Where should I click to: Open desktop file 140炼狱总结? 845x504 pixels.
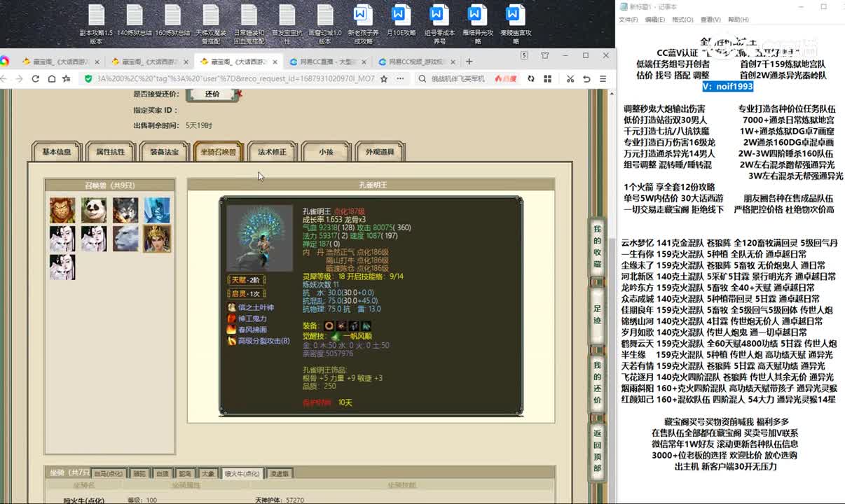(x=135, y=20)
